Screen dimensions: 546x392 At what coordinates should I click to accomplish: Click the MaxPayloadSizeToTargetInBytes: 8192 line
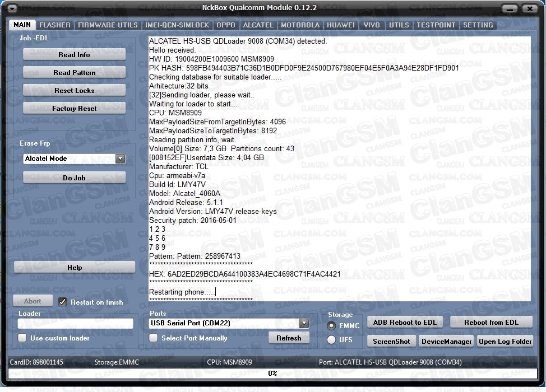[x=213, y=131]
